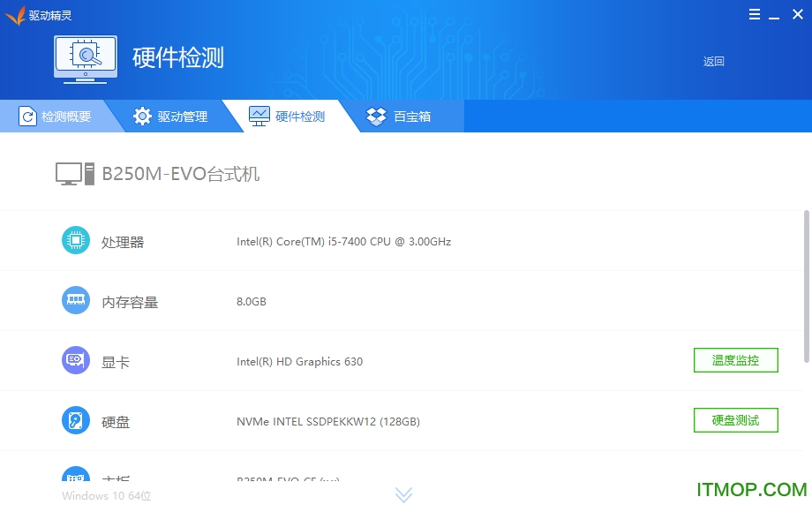This screenshot has width=812, height=512.
Task: Open the hamburger menu
Action: pyautogui.click(x=753, y=14)
